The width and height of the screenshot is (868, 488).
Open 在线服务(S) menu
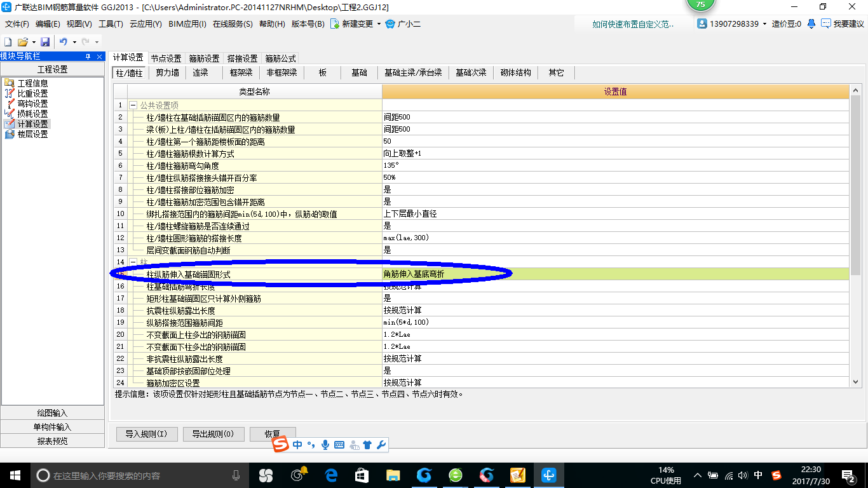pyautogui.click(x=233, y=24)
